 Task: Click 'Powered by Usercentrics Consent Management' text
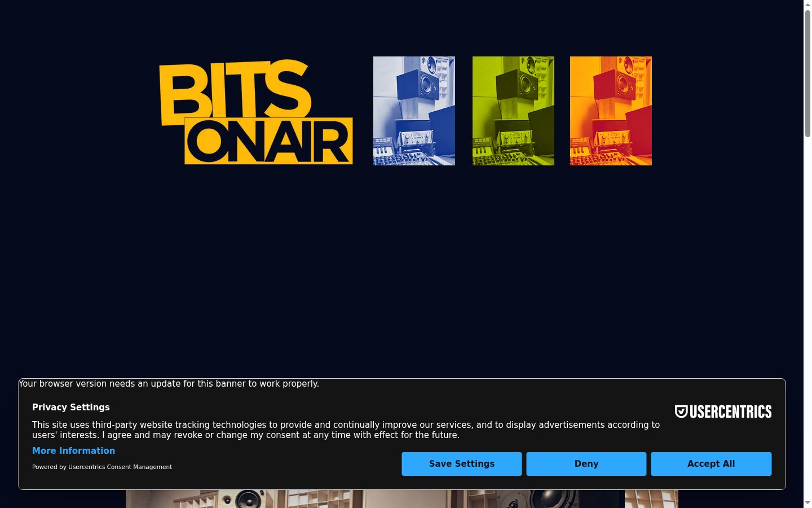(x=102, y=467)
